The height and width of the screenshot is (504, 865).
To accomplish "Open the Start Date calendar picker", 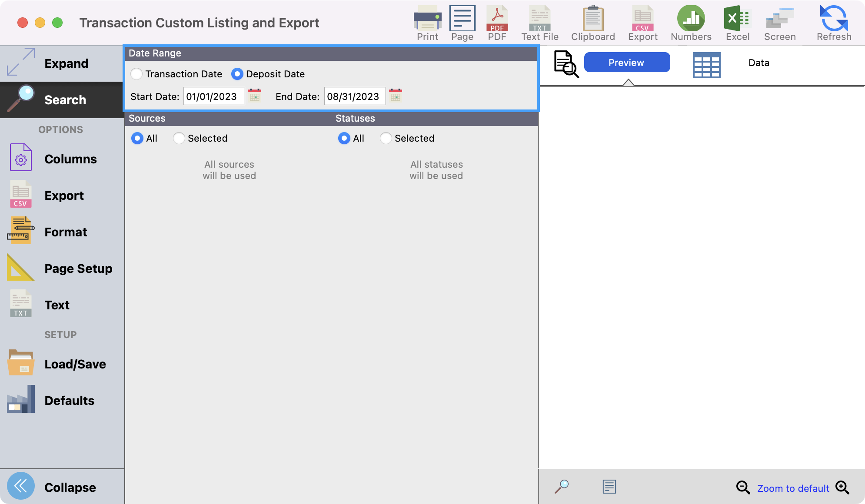I will 255,96.
